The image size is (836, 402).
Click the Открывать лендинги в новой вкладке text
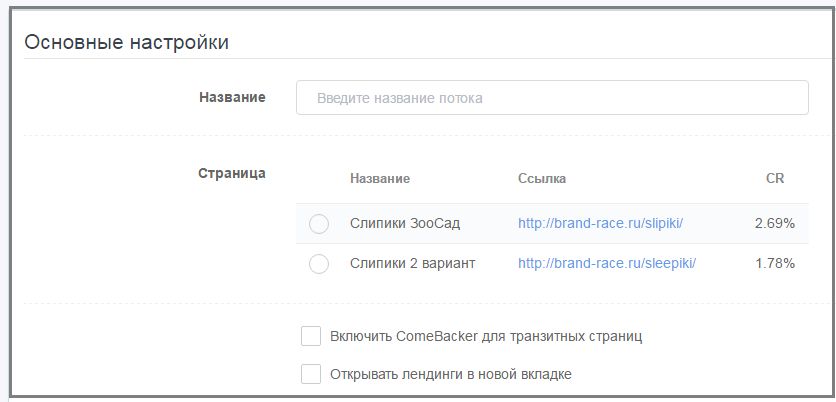pos(450,375)
